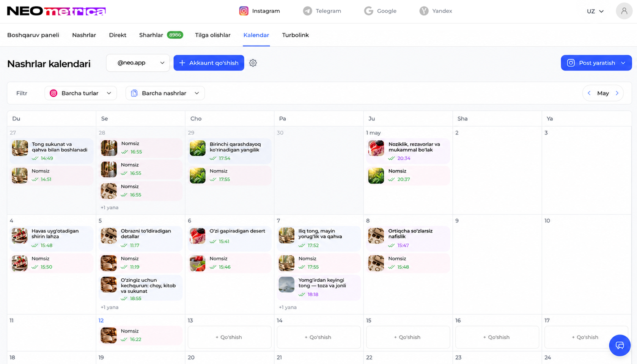Switch to Direkt tab
The height and width of the screenshot is (364, 637).
click(118, 35)
